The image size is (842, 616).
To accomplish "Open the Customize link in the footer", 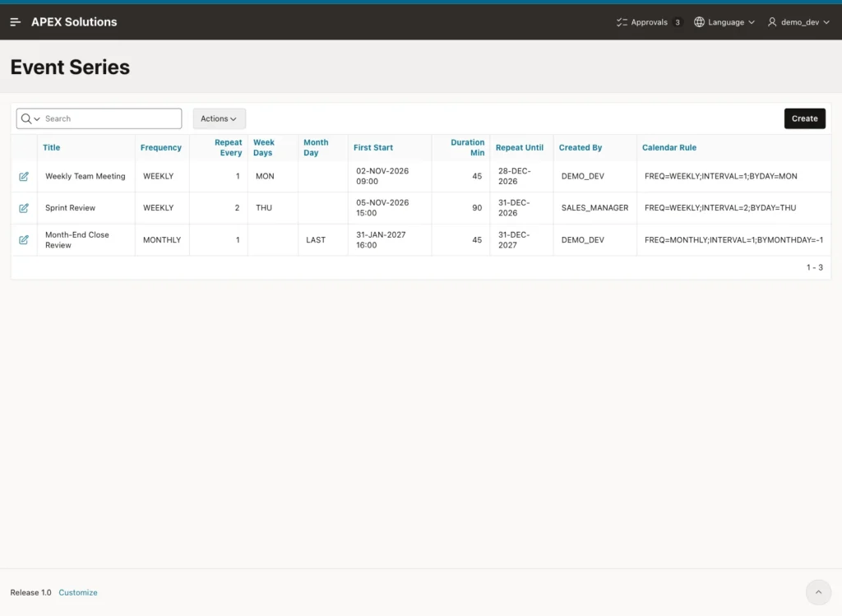I will (78, 592).
